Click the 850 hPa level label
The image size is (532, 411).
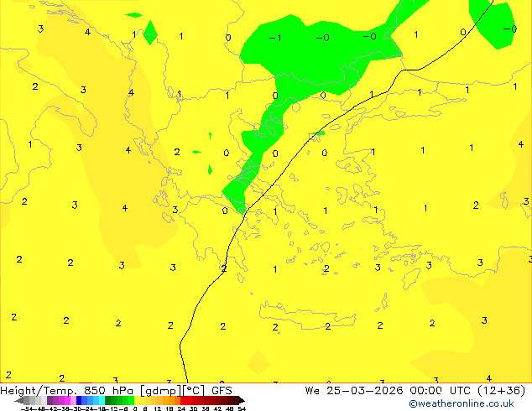pos(108,391)
